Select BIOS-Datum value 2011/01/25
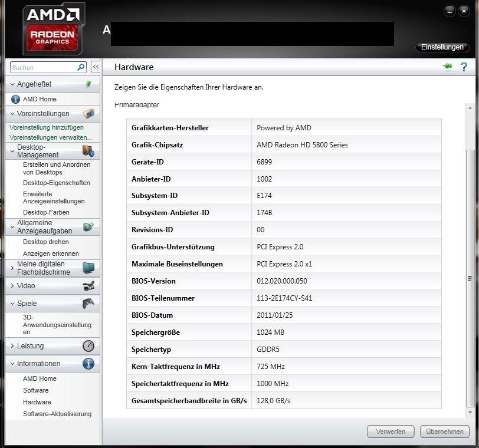Viewport: 479px width, 448px height. click(x=275, y=315)
